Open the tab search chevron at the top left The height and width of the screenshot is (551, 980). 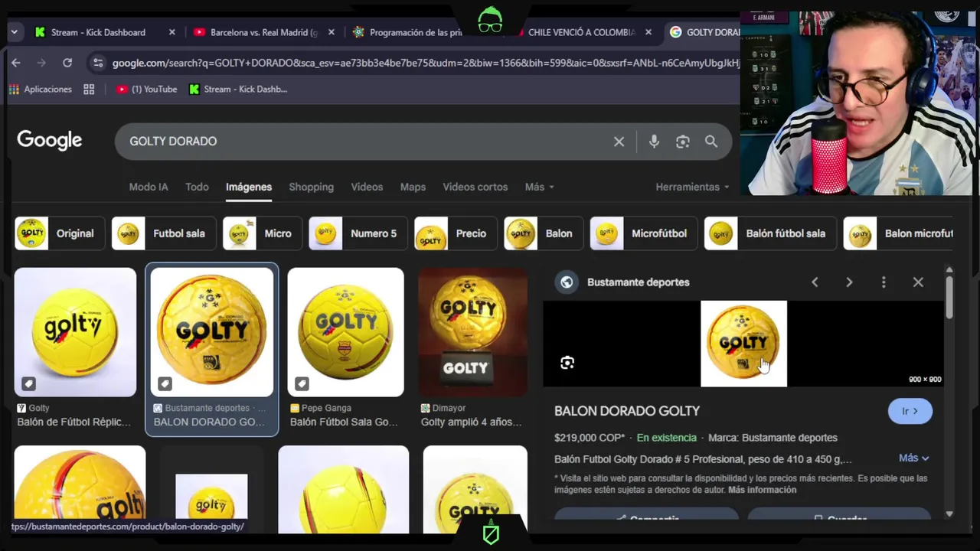[x=14, y=32]
